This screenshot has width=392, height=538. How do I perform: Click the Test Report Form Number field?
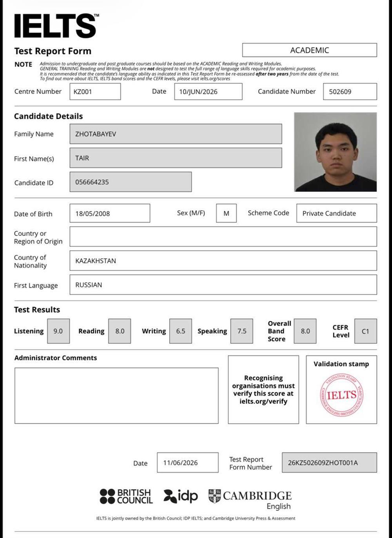329,463
